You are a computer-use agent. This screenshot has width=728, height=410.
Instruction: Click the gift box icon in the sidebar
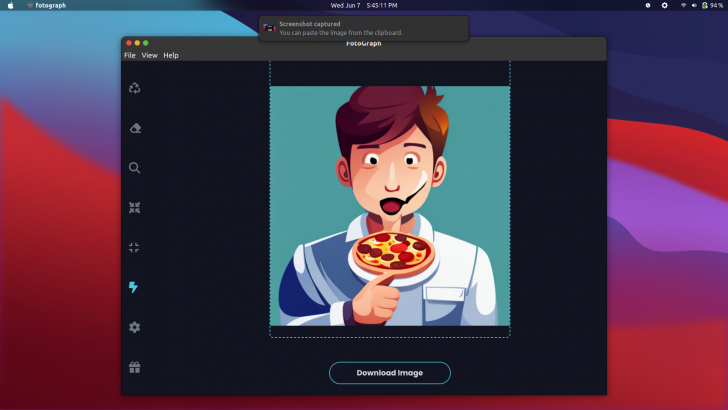pyautogui.click(x=135, y=367)
